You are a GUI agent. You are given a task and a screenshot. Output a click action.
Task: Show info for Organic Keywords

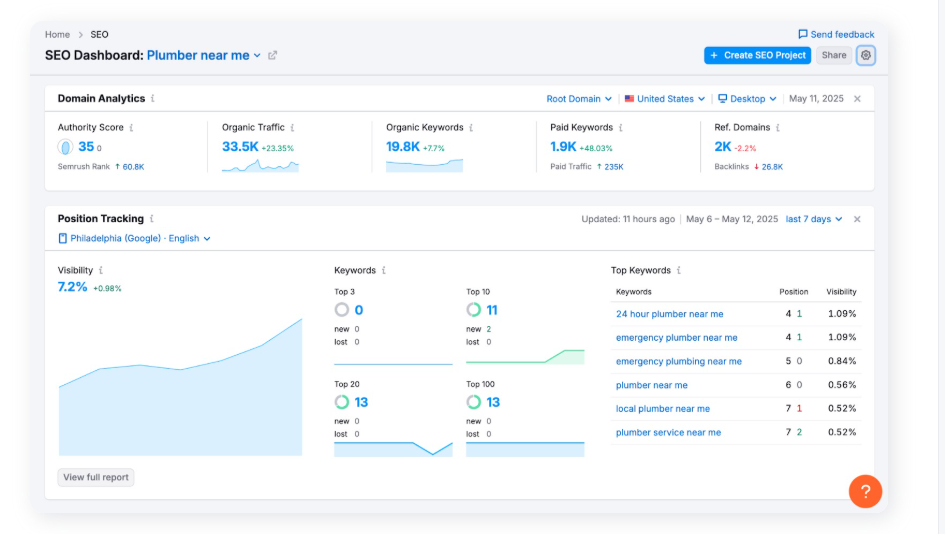click(x=471, y=128)
